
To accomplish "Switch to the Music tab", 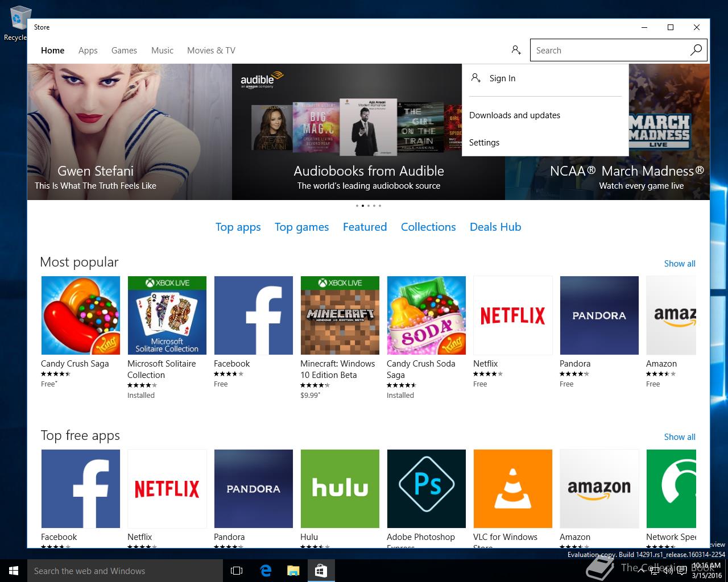I will (162, 50).
